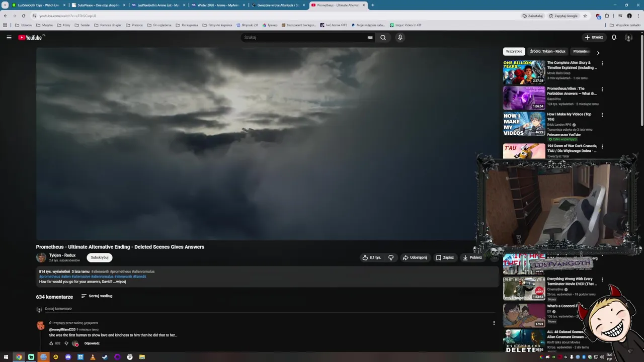Open the How I Make My Videos thumbnail
644x362 pixels.
pyautogui.click(x=524, y=124)
